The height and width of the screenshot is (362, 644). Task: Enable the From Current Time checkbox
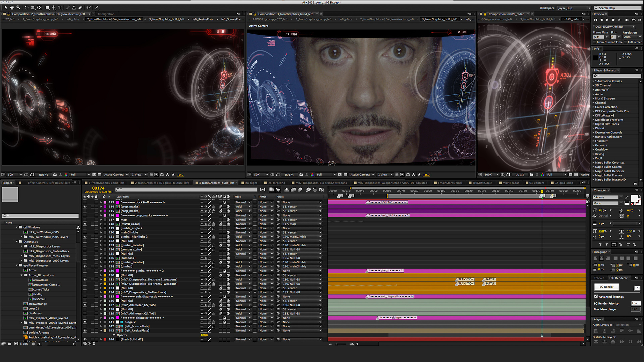pyautogui.click(x=594, y=42)
